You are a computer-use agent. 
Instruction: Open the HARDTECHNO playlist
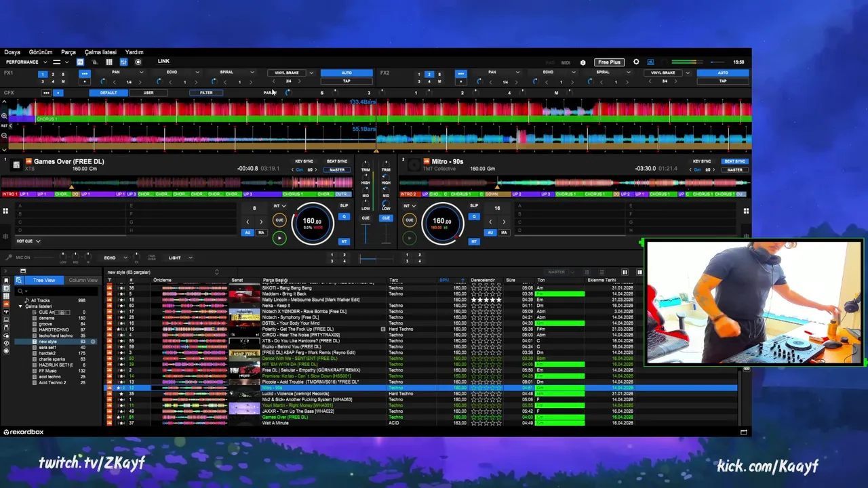(x=54, y=329)
